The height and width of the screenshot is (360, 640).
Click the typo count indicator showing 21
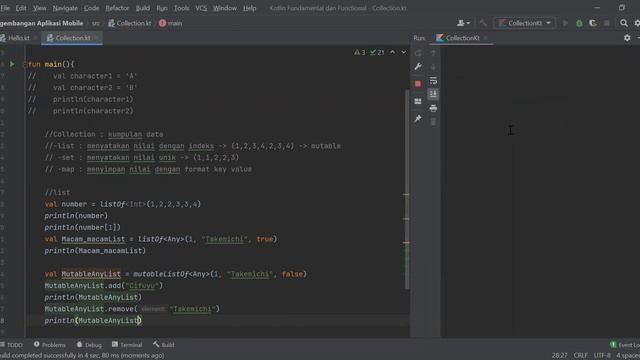tap(377, 52)
